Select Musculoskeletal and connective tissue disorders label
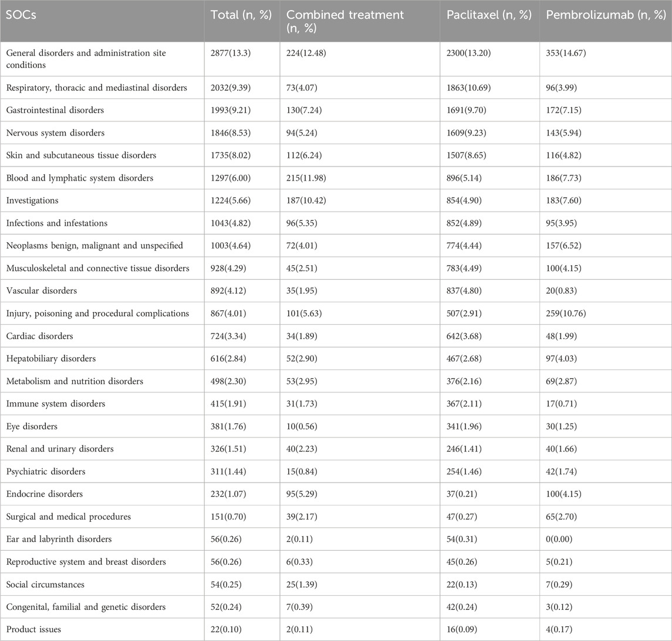The image size is (672, 641). click(97, 268)
